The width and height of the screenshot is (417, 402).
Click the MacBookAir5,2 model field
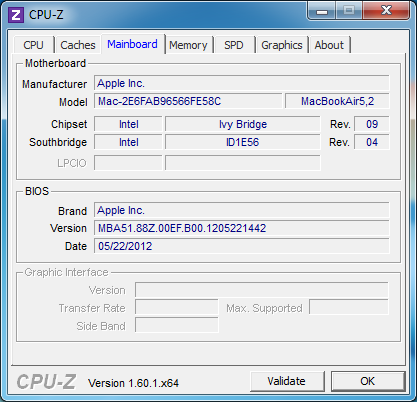337,101
